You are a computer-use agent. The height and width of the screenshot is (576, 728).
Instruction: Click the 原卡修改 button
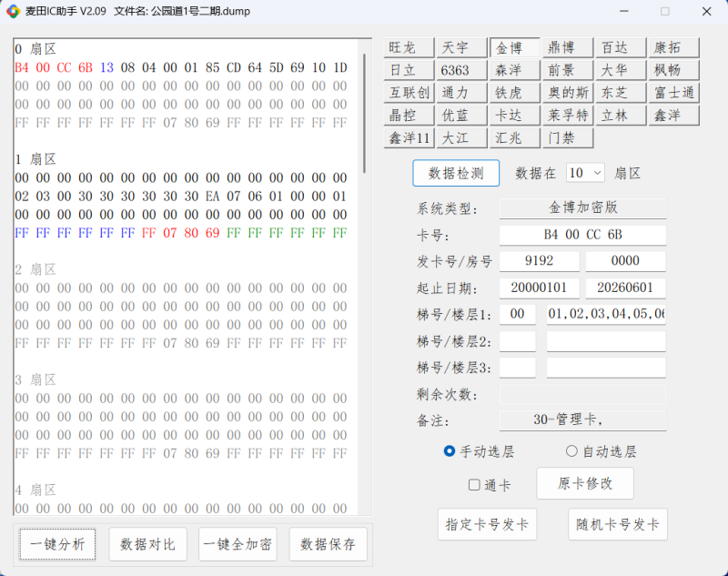point(585,483)
